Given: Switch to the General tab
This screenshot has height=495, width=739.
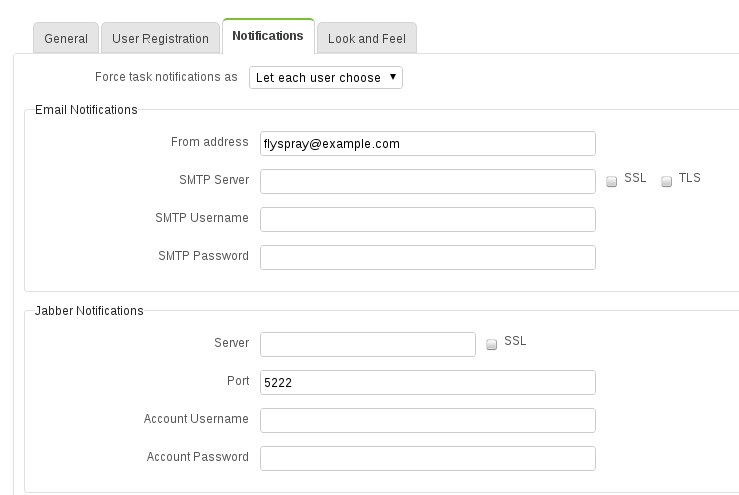Looking at the screenshot, I should [x=66, y=38].
